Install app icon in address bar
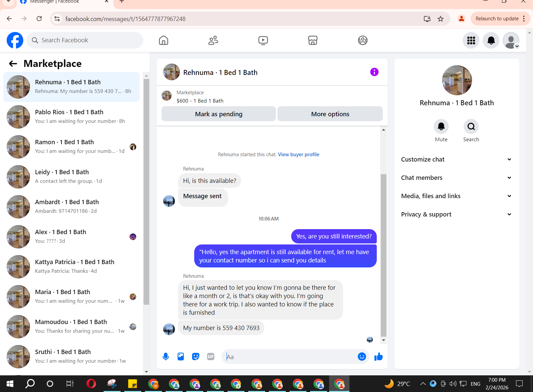Screen dimensions: 533x392 (x=427, y=19)
